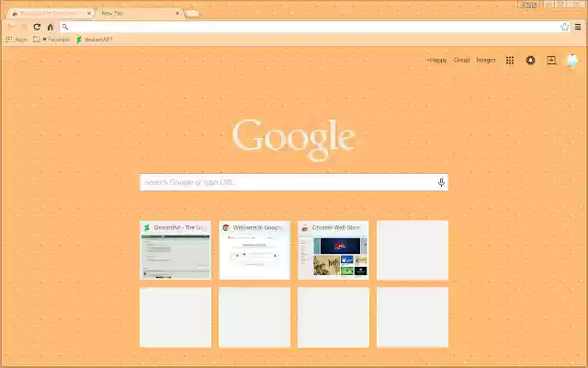Bookmark this page with the star icon
Image resolution: width=588 pixels, height=368 pixels.
pos(565,27)
